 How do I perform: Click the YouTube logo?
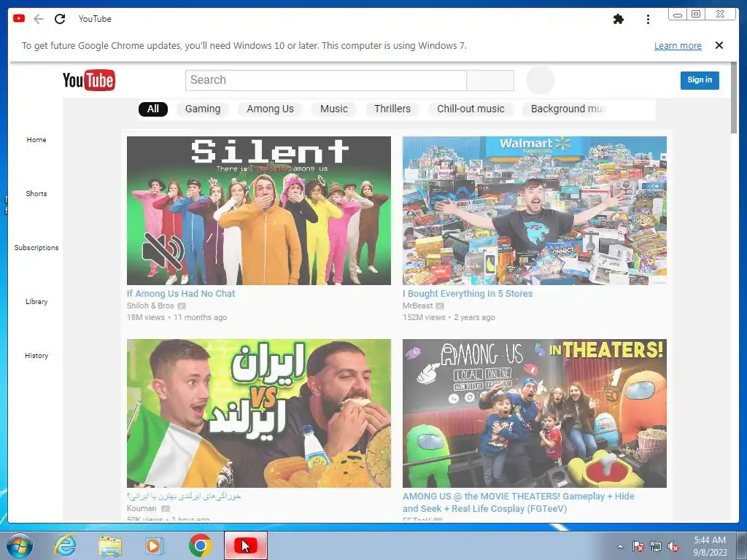tap(88, 80)
